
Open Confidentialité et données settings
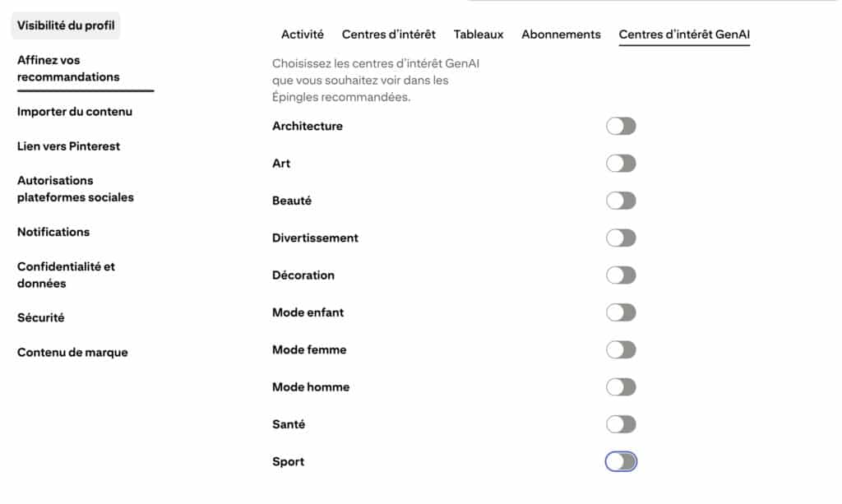(x=66, y=275)
